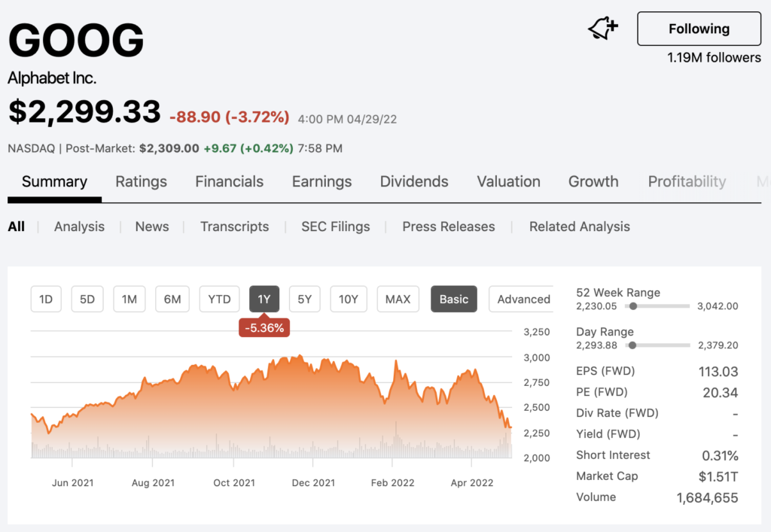Click the Following button
The image size is (771, 532).
coord(699,29)
